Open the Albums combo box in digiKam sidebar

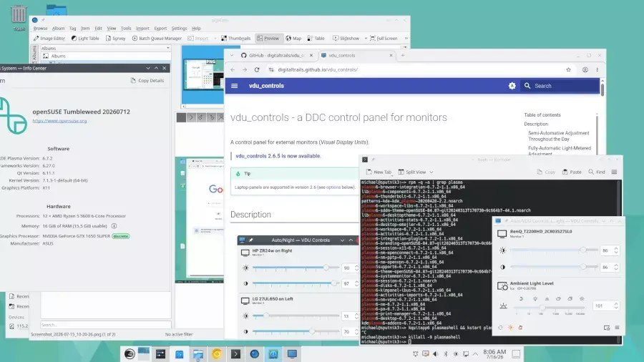point(105,48)
